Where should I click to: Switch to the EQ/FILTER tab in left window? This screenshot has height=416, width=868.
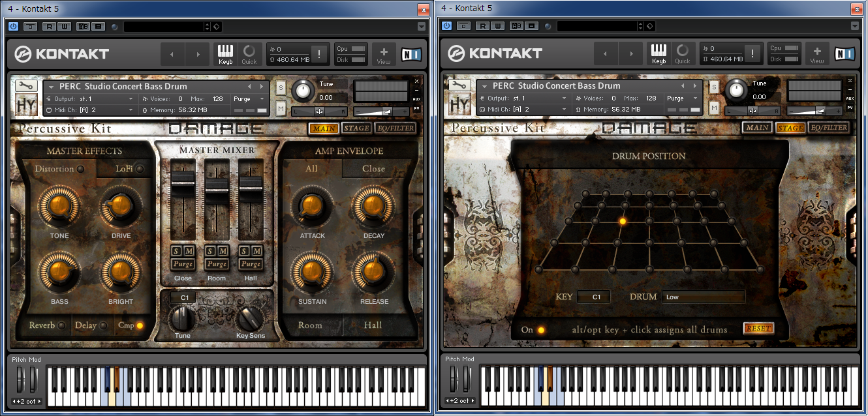(x=395, y=128)
